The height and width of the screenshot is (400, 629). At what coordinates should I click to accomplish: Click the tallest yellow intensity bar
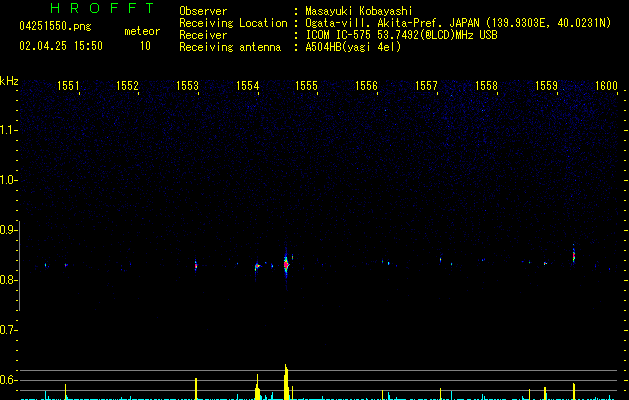coord(286,382)
